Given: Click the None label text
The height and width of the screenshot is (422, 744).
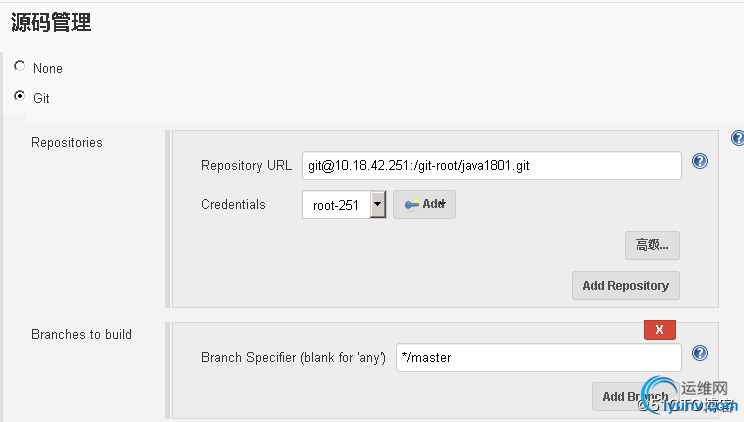Looking at the screenshot, I should [x=47, y=68].
